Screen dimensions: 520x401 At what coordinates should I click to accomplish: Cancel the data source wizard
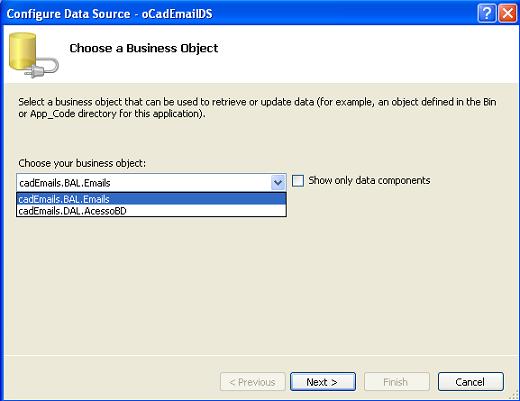[x=470, y=382]
